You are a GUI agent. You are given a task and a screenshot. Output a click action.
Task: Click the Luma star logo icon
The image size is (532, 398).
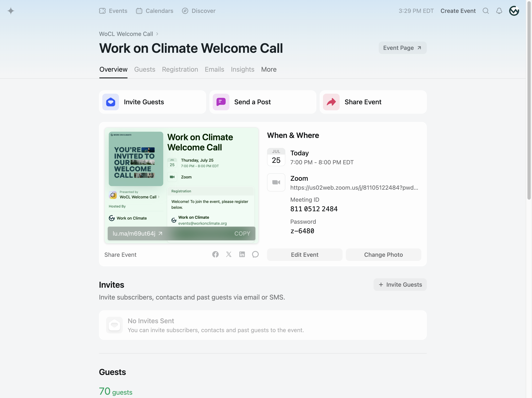click(x=11, y=11)
